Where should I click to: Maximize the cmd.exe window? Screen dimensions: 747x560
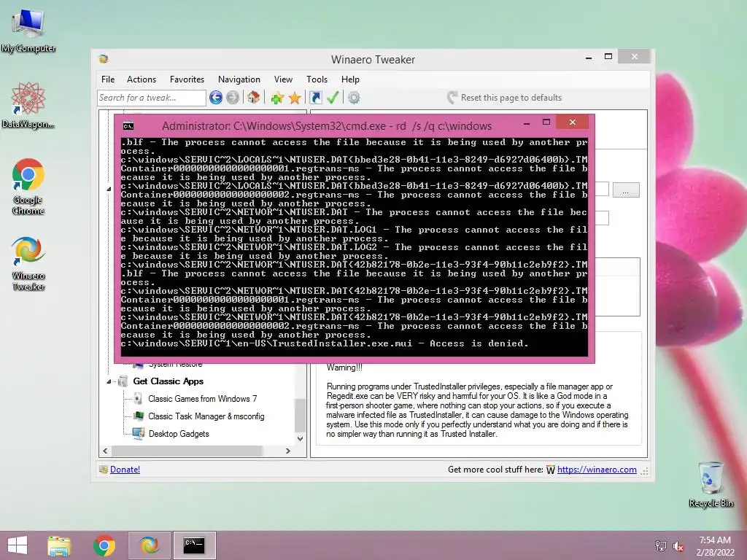coord(546,122)
